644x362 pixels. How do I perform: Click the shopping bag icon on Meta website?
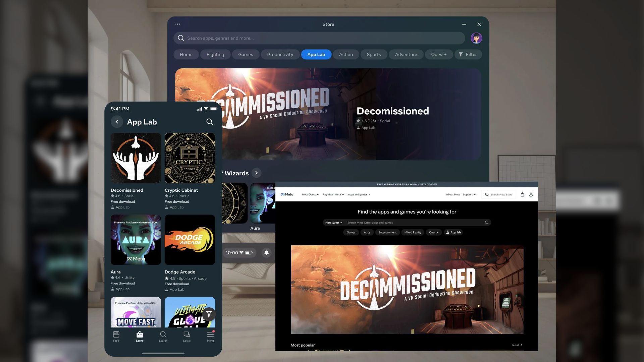(522, 194)
